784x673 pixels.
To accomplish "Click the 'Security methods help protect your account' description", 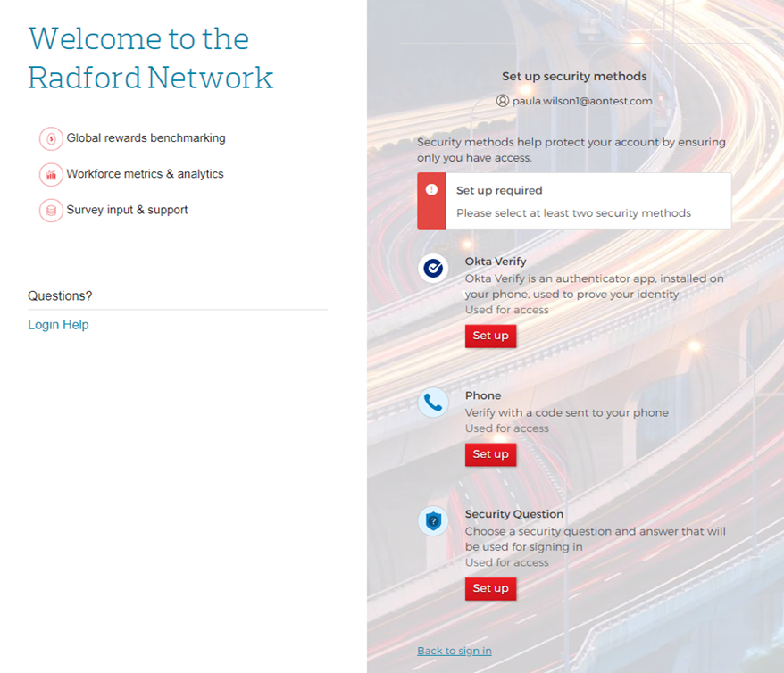I will (x=571, y=150).
